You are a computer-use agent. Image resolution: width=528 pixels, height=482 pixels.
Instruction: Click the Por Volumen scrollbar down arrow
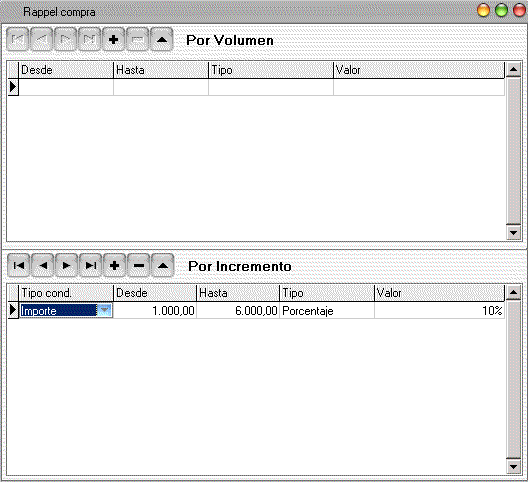514,232
